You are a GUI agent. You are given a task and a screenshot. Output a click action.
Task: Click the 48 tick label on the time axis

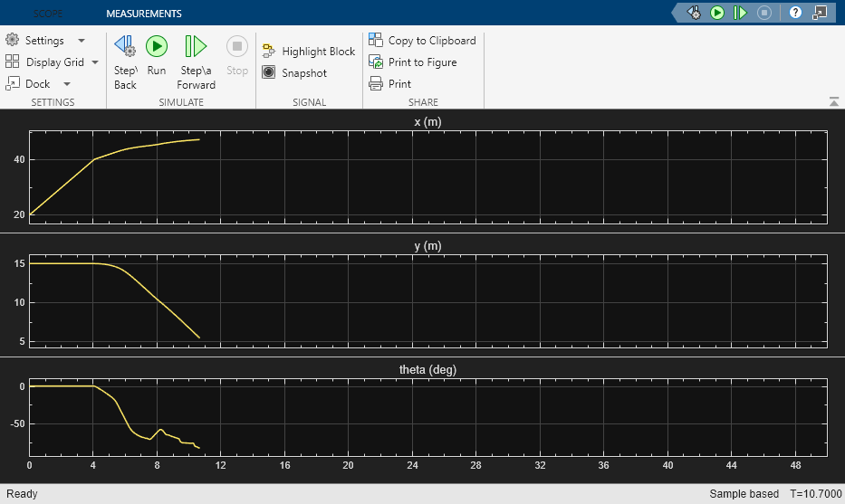[795, 465]
